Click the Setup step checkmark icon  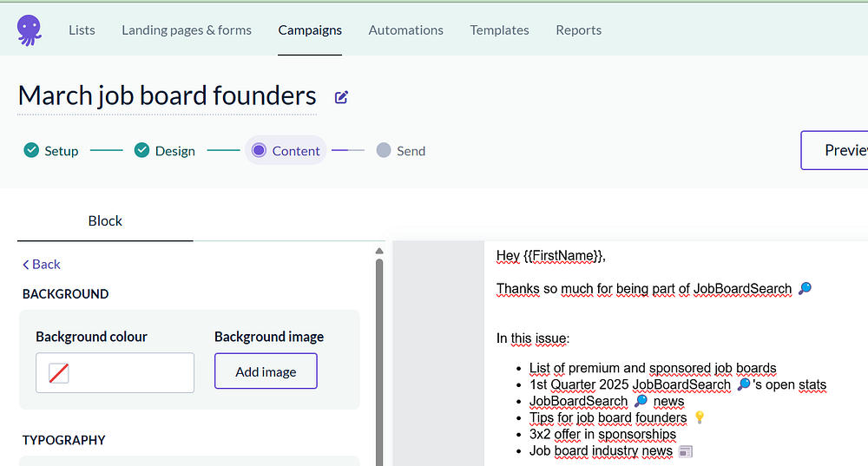point(31,150)
